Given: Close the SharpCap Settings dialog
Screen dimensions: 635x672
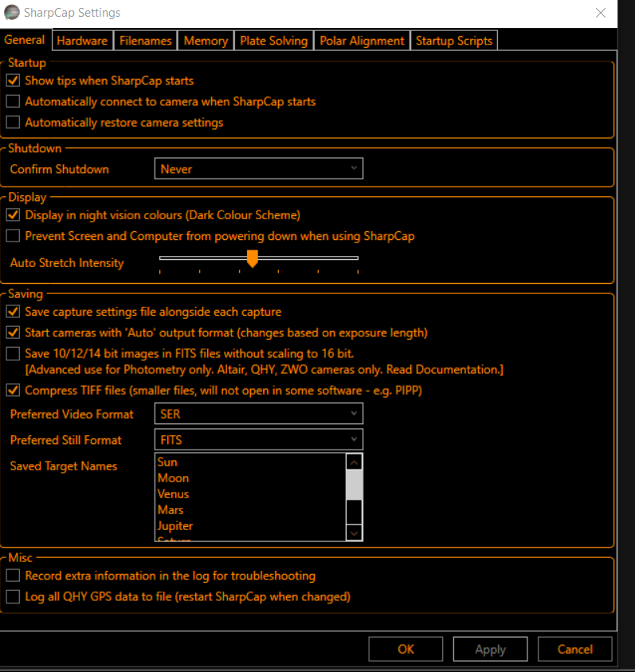Looking at the screenshot, I should coord(602,13).
